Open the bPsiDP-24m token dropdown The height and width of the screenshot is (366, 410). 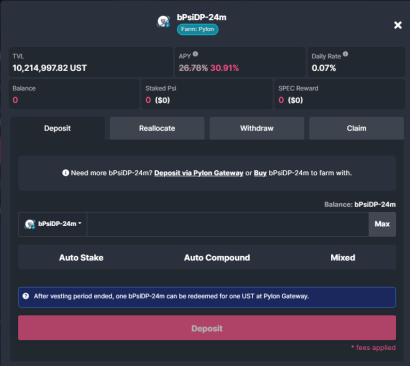pyautogui.click(x=53, y=224)
